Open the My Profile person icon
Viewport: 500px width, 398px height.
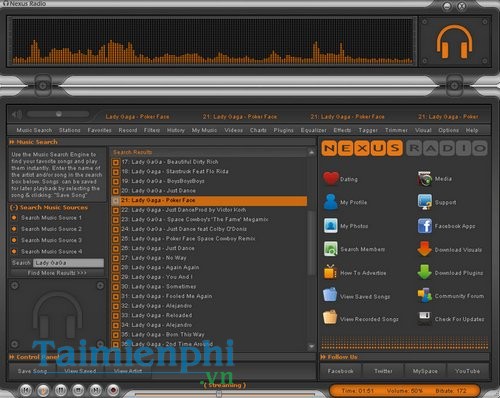330,202
